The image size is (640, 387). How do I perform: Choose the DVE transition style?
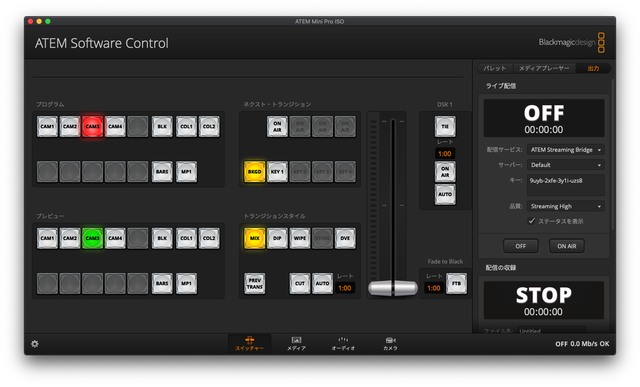345,238
